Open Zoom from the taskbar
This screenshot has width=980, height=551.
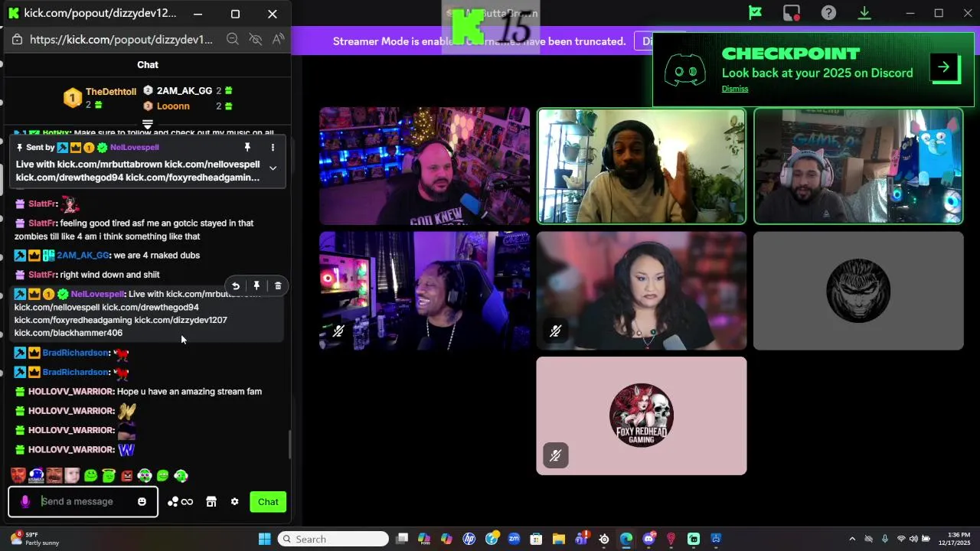click(514, 539)
